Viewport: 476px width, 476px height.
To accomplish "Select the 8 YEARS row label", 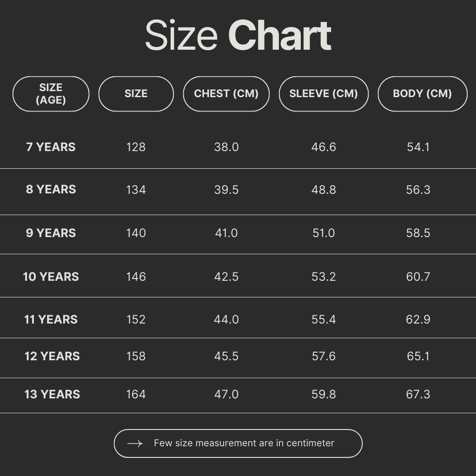I will click(51, 190).
